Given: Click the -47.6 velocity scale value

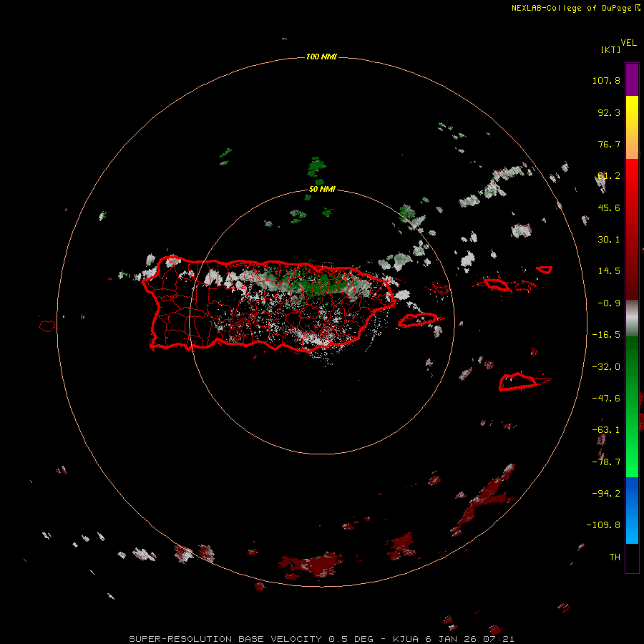Looking at the screenshot, I should point(606,399).
